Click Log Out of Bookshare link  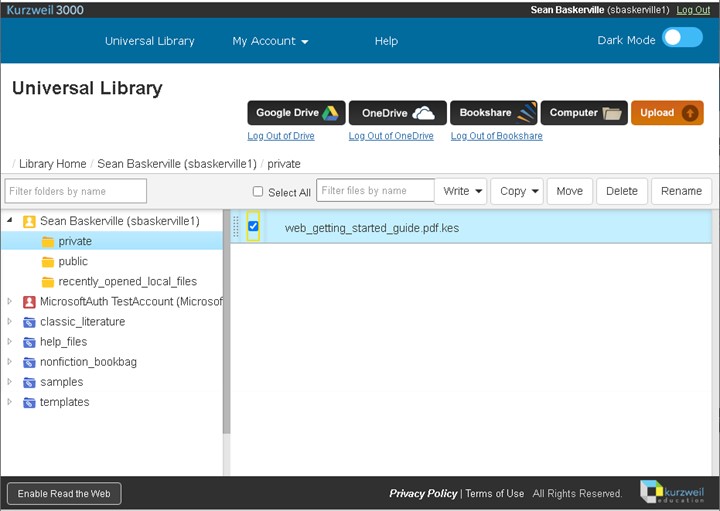[x=497, y=136]
